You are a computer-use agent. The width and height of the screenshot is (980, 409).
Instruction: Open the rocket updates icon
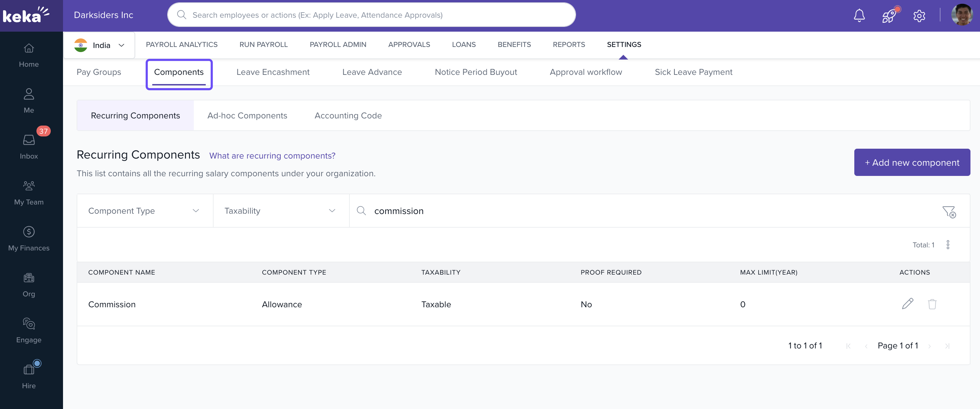889,16
